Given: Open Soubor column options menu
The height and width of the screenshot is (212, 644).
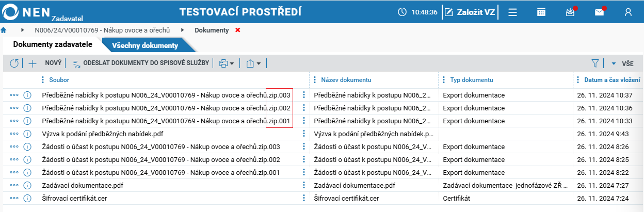Looking at the screenshot, I should [43, 80].
